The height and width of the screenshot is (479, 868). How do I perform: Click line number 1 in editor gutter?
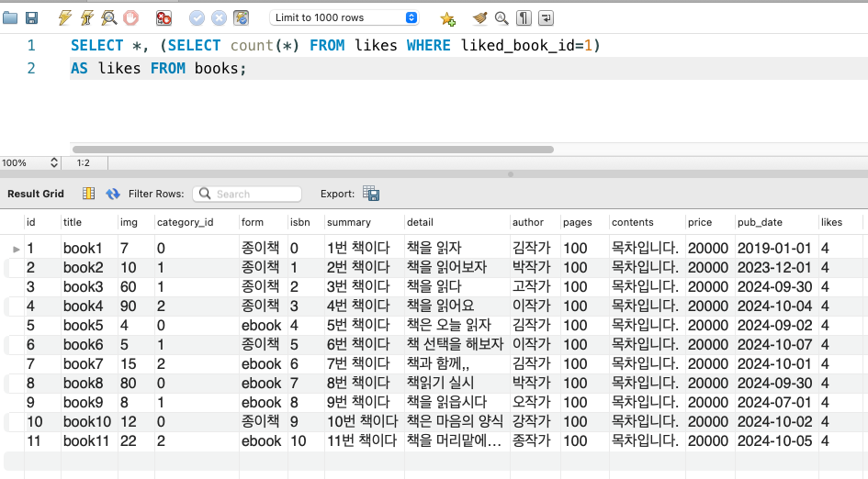coord(31,45)
